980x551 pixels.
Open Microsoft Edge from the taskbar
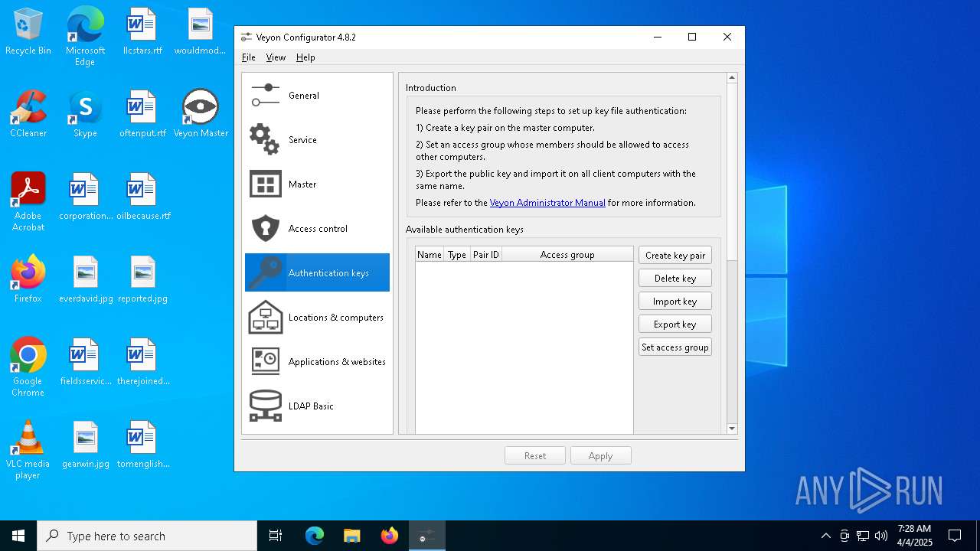[315, 536]
